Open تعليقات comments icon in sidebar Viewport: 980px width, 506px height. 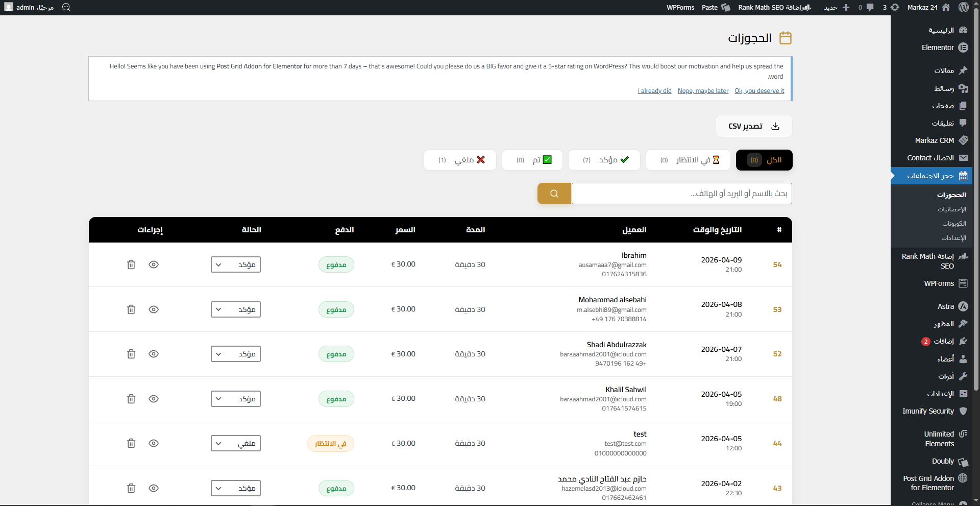point(963,123)
